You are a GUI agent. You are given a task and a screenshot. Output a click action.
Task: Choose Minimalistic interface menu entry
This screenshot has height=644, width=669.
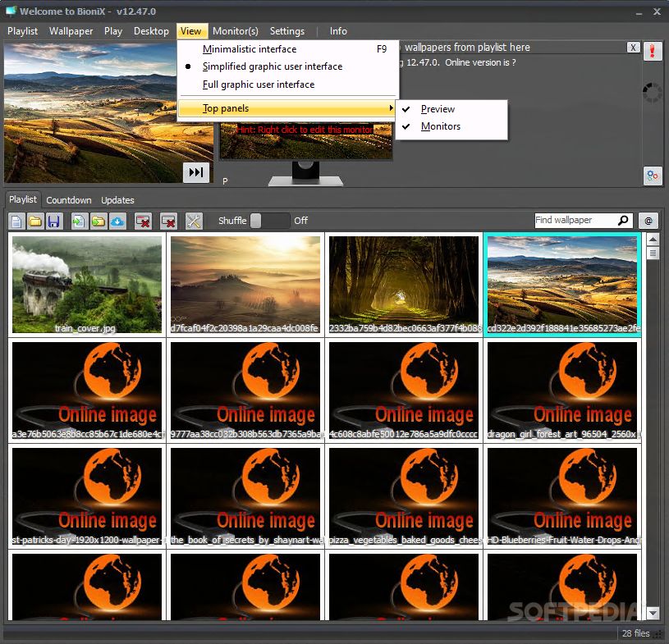pyautogui.click(x=288, y=49)
